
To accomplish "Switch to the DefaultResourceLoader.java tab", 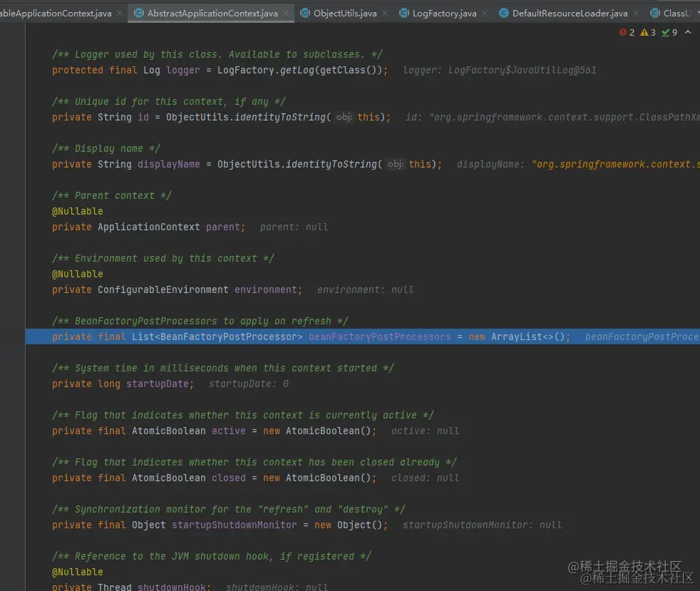I will 570,14.
